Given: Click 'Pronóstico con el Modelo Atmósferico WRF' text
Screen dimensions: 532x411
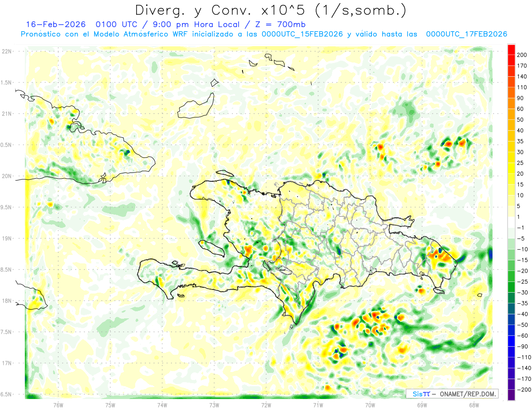Looking at the screenshot, I should coord(105,34).
